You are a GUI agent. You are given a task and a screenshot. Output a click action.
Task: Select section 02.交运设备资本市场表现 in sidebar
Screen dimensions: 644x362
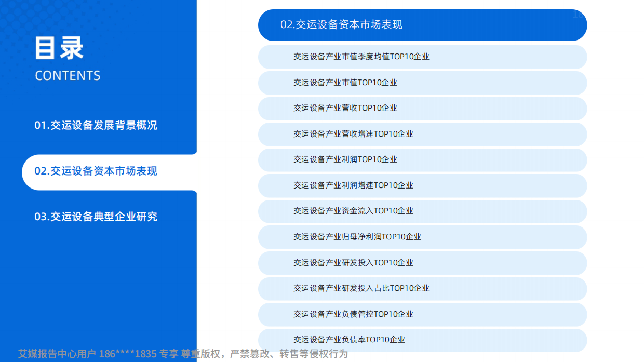(109, 171)
